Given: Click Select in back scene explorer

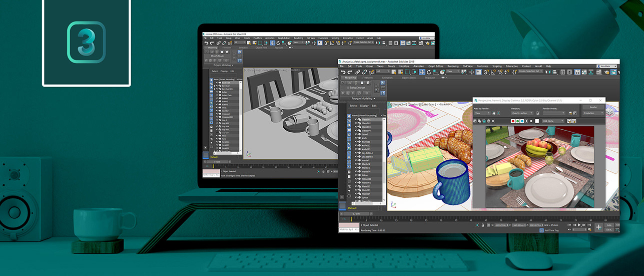Looking at the screenshot, I should (x=215, y=71).
